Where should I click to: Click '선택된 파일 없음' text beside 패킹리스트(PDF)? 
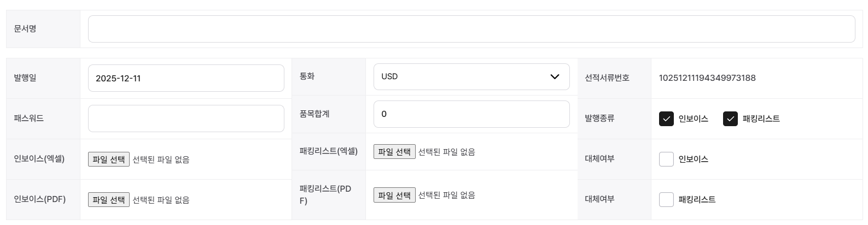pos(446,195)
